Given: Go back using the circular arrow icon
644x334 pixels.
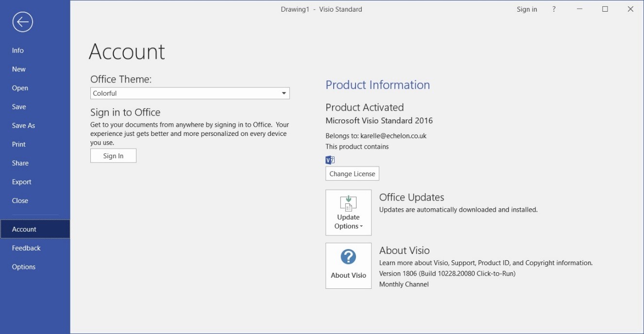Looking at the screenshot, I should (23, 22).
